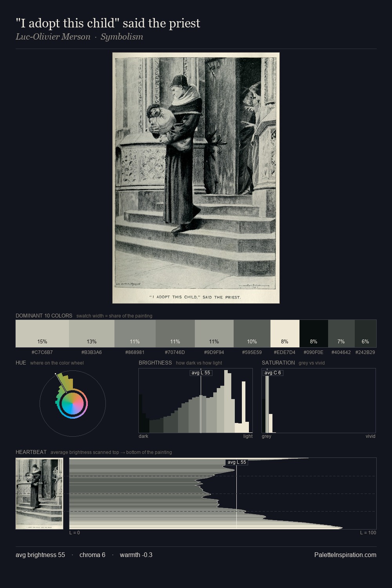Click the hex code text #9D9F94
Image resolution: width=392 pixels, height=588 pixels.
pos(214,352)
